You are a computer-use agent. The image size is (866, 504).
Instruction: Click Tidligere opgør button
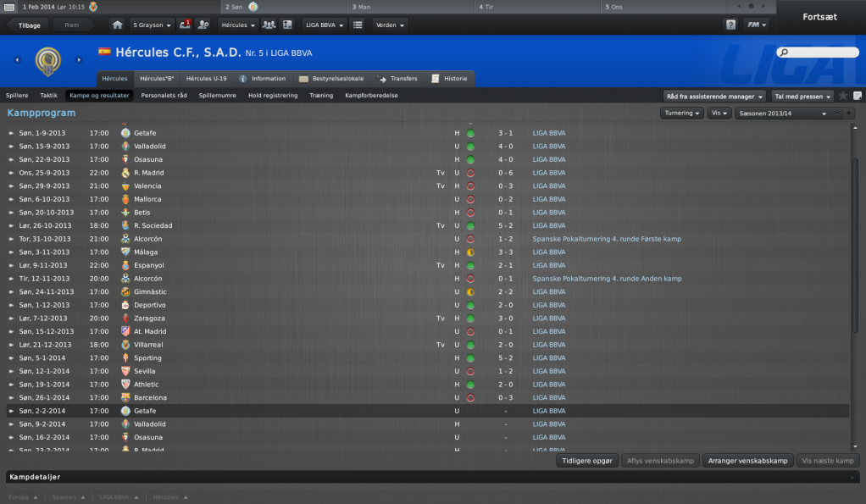point(587,461)
